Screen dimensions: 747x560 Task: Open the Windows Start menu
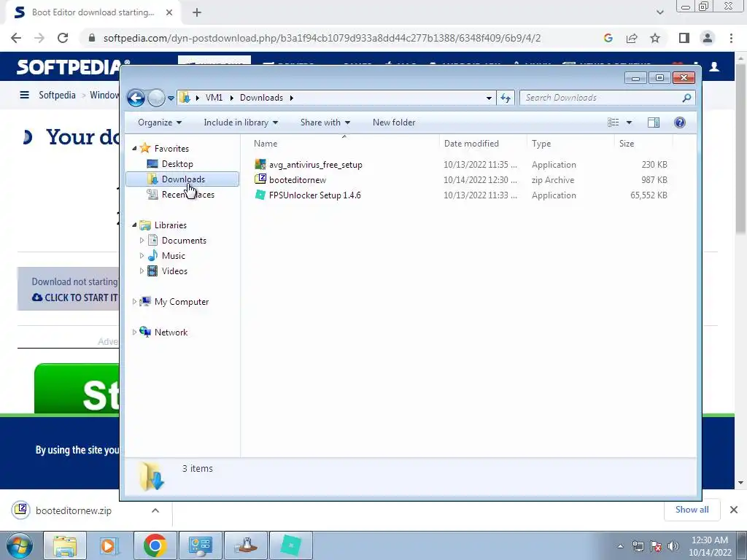pyautogui.click(x=19, y=545)
